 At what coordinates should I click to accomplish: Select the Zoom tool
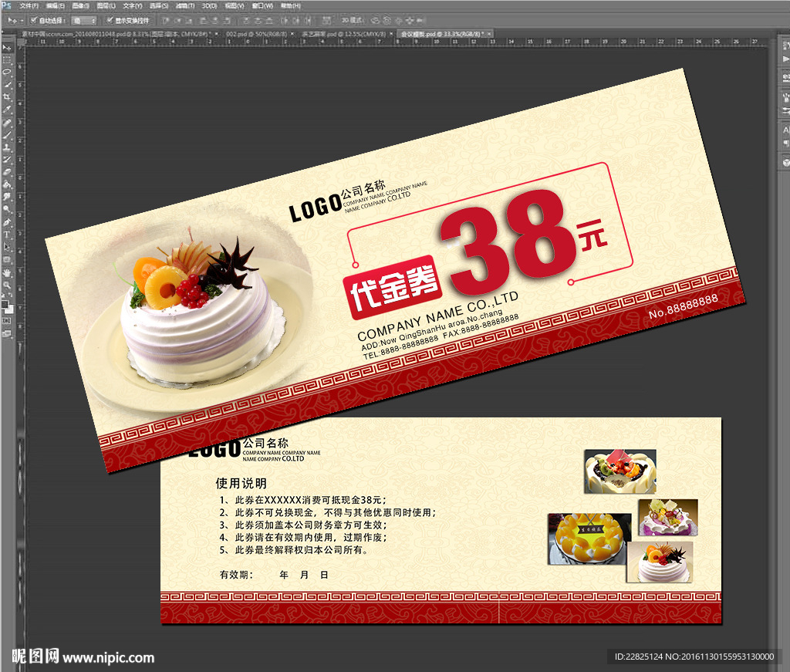[7, 285]
